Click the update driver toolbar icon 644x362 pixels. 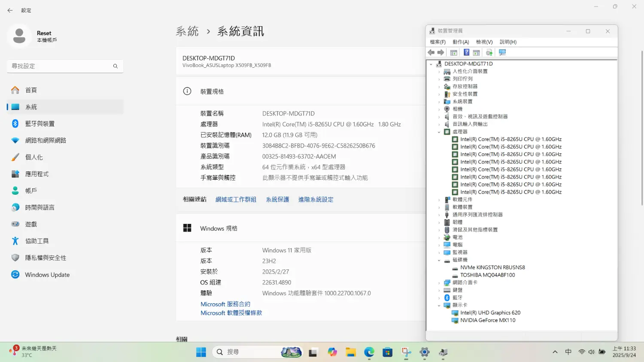tap(489, 52)
